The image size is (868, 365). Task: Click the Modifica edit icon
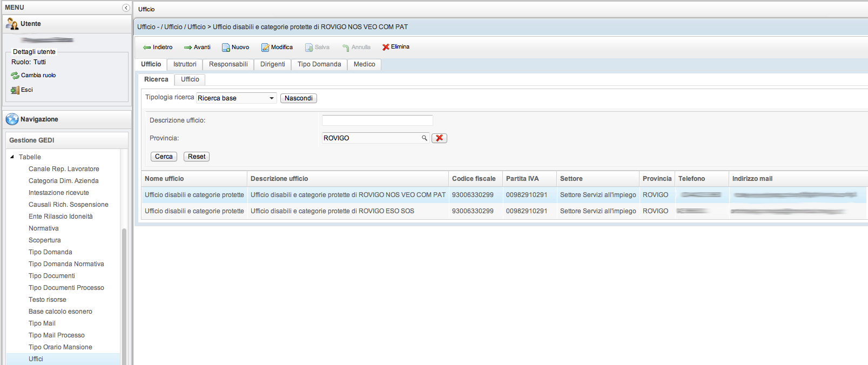pyautogui.click(x=265, y=48)
